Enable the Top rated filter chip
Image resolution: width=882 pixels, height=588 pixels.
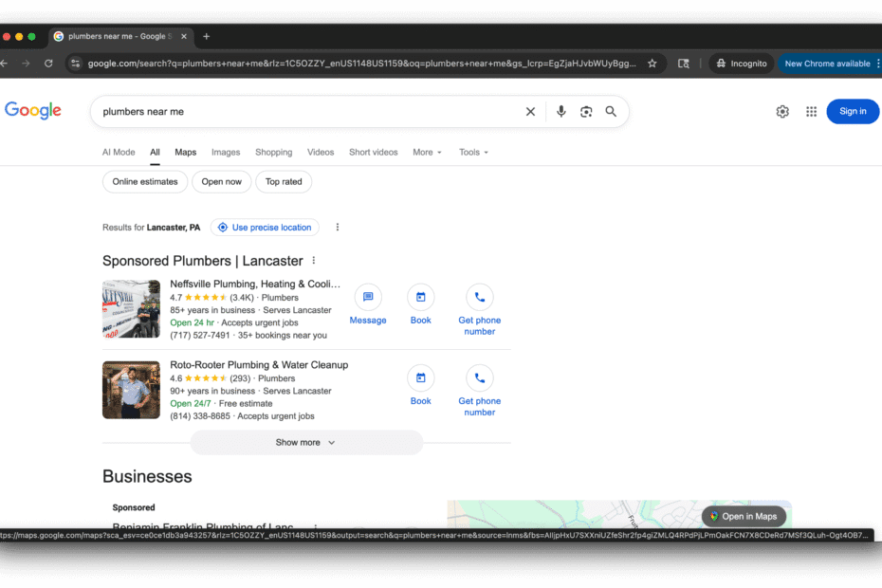tap(284, 182)
